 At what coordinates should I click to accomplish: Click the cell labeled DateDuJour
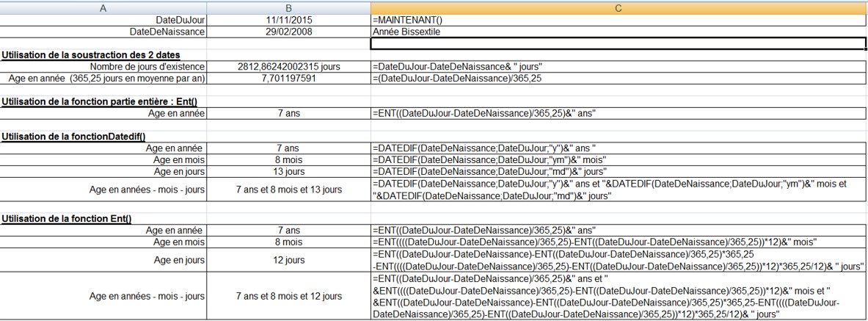(x=103, y=20)
